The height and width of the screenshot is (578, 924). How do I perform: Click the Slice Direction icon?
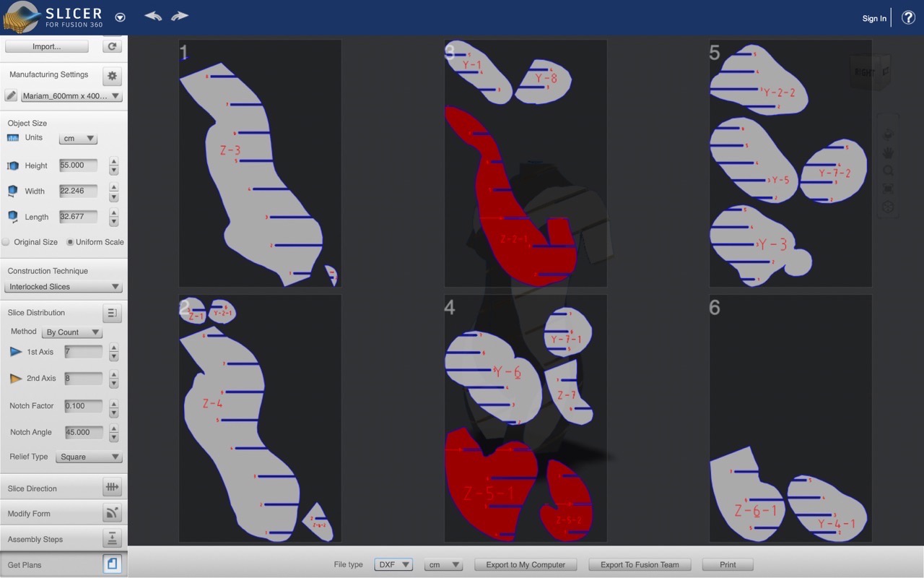(x=112, y=488)
